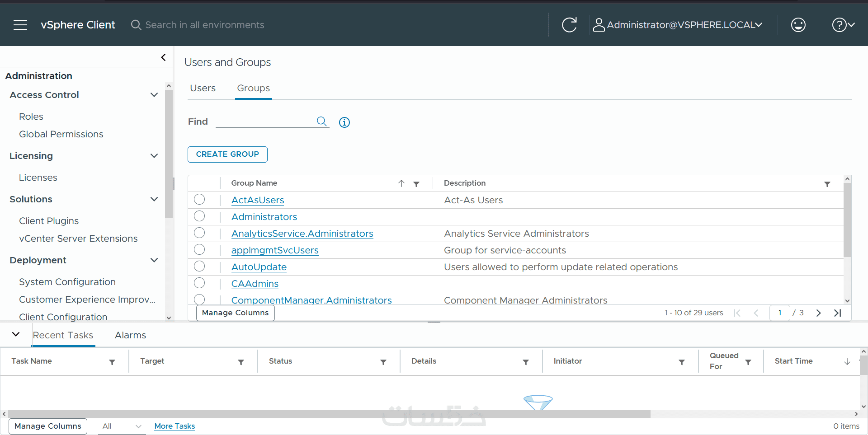
Task: Go to the last page of groups
Action: point(837,313)
